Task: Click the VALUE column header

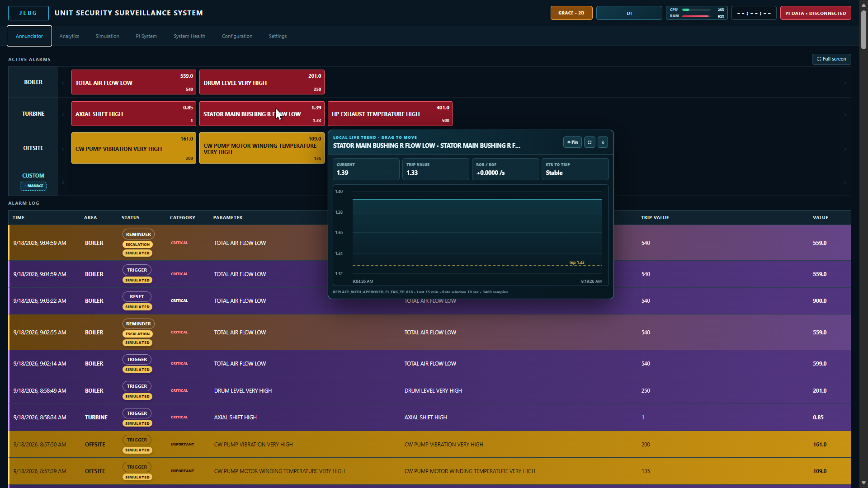Action: 821,218
